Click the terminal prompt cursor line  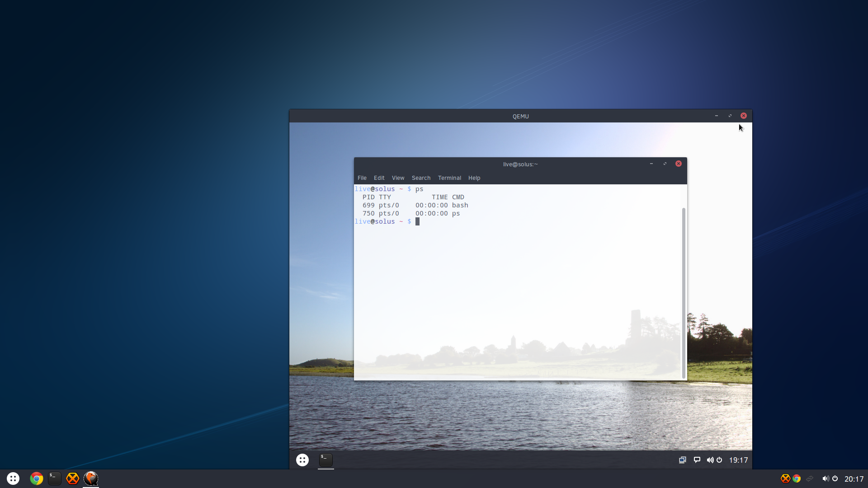click(x=387, y=221)
